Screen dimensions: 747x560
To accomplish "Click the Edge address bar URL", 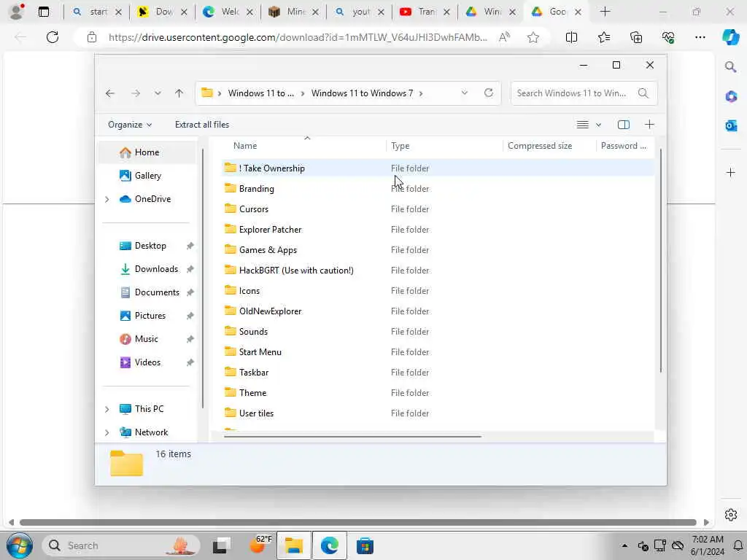I will [x=298, y=37].
